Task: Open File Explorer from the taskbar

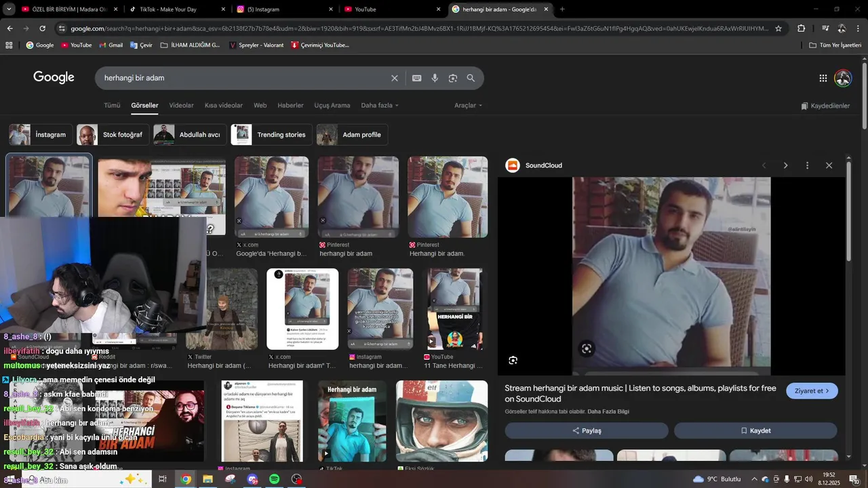Action: pyautogui.click(x=208, y=479)
